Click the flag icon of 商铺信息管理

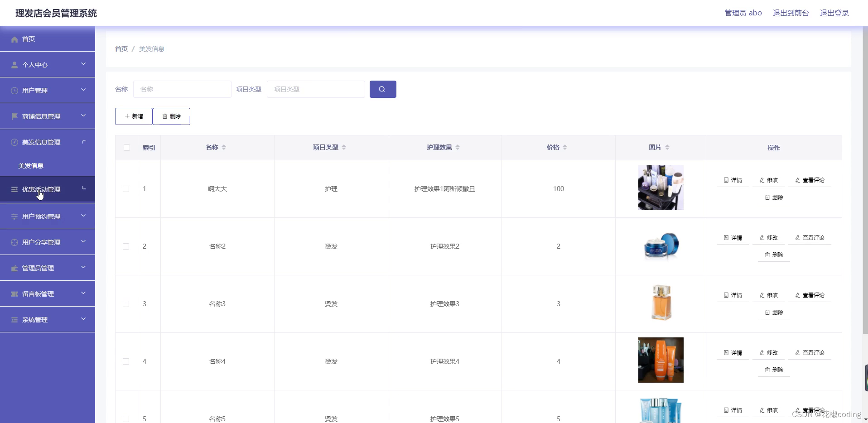tap(14, 116)
